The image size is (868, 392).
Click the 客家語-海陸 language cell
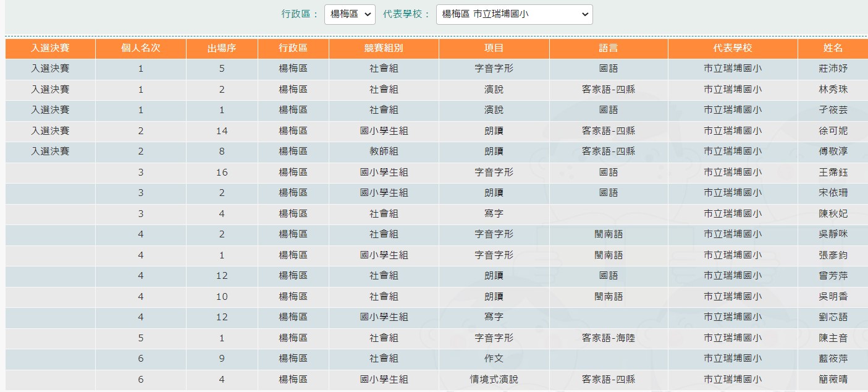tap(609, 338)
